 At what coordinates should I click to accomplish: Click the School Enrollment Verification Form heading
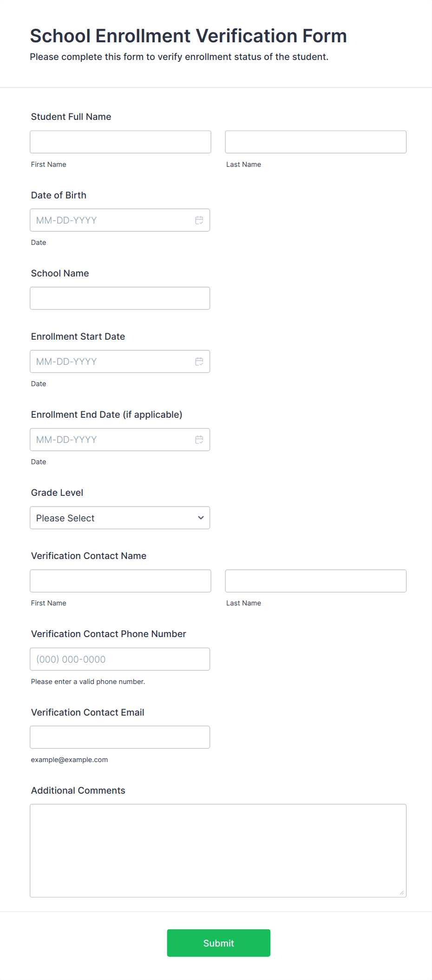pos(189,36)
